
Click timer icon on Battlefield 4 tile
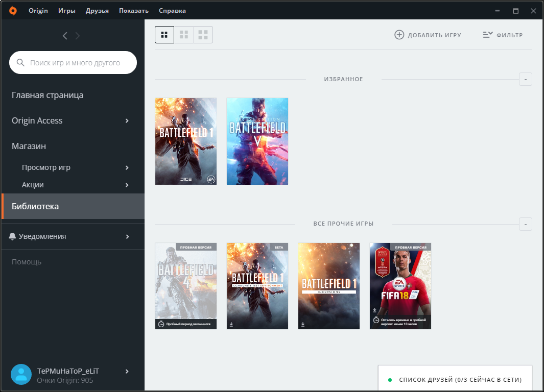pos(161,324)
